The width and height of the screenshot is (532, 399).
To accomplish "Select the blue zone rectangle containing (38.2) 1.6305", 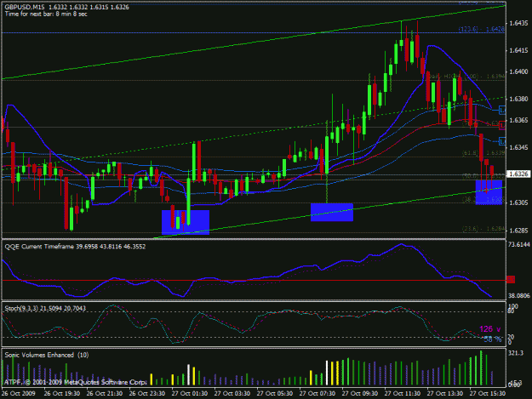I will 489,192.
